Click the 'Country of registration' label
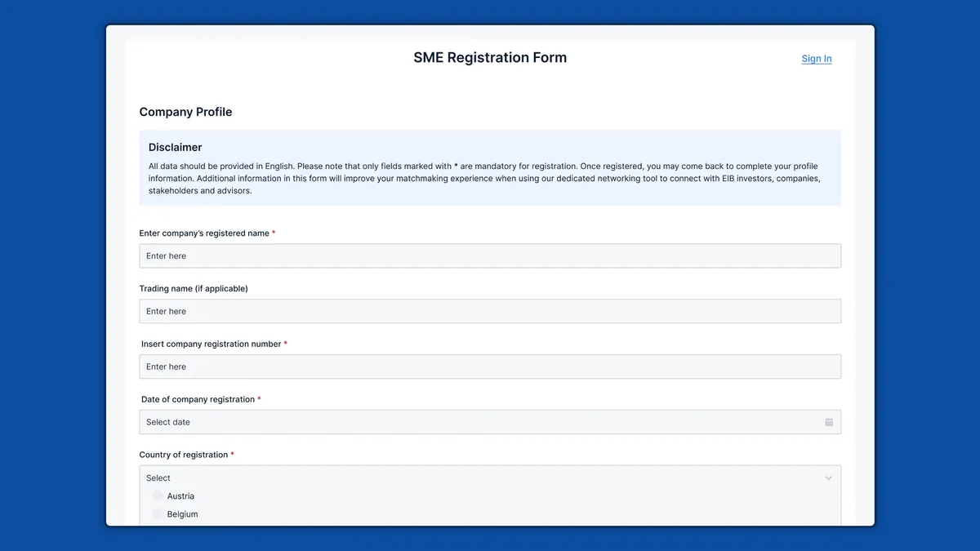980x551 pixels. tap(186, 455)
